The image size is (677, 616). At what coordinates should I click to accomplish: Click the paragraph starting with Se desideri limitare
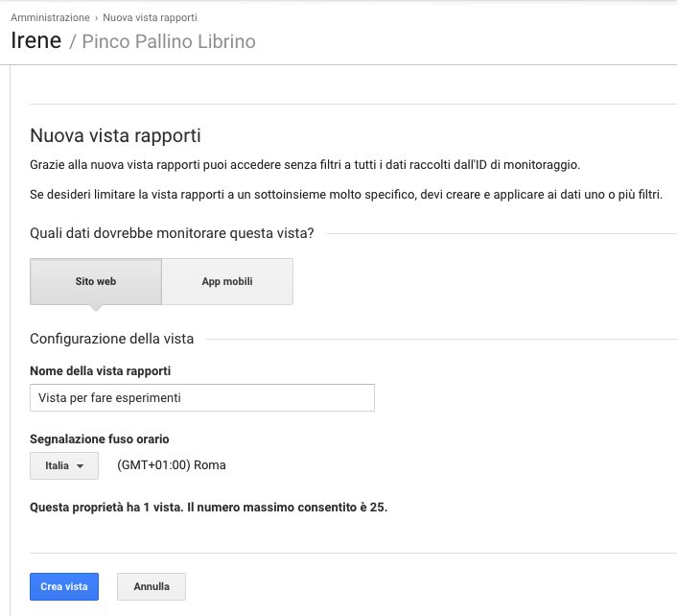coord(346,195)
